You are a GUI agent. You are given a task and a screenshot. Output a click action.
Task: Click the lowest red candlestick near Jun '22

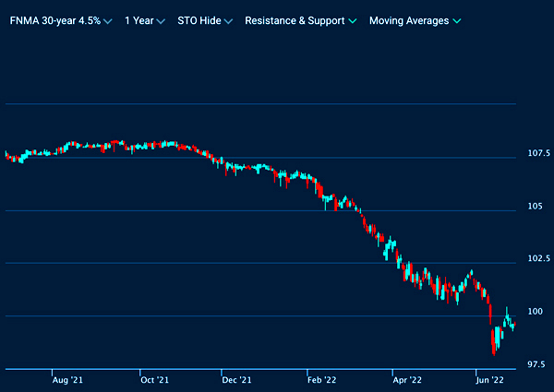494,345
